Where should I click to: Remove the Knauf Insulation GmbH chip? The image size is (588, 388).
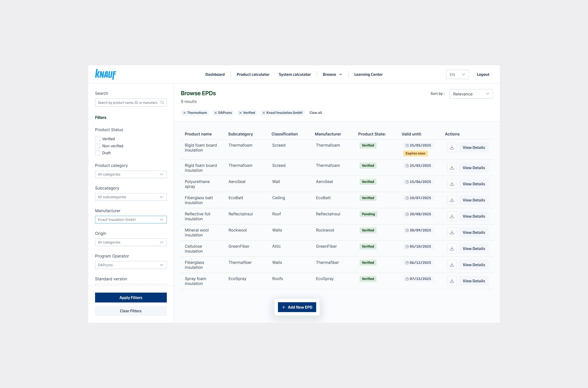point(264,113)
